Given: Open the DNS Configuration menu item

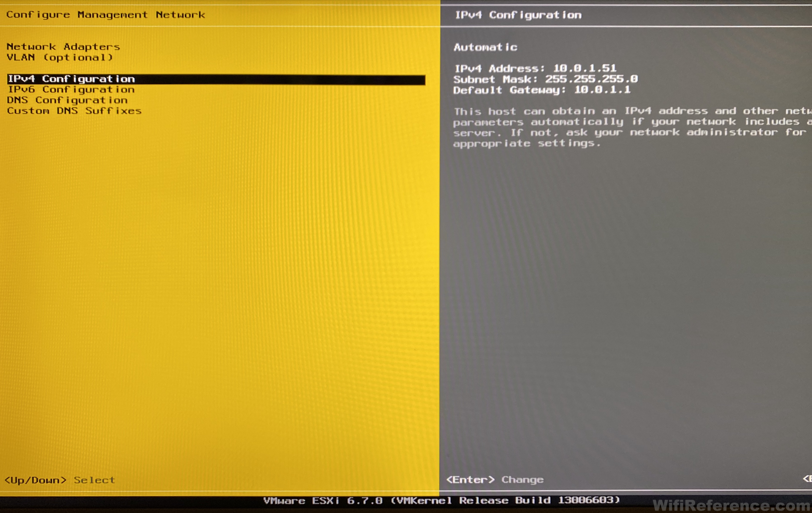Looking at the screenshot, I should [x=67, y=100].
